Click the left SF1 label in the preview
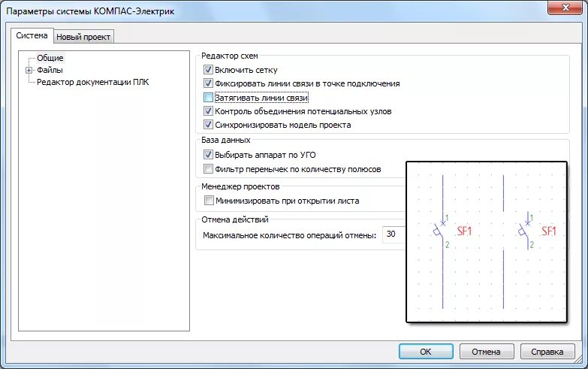Screen dimensions: 588x369 click(x=464, y=231)
